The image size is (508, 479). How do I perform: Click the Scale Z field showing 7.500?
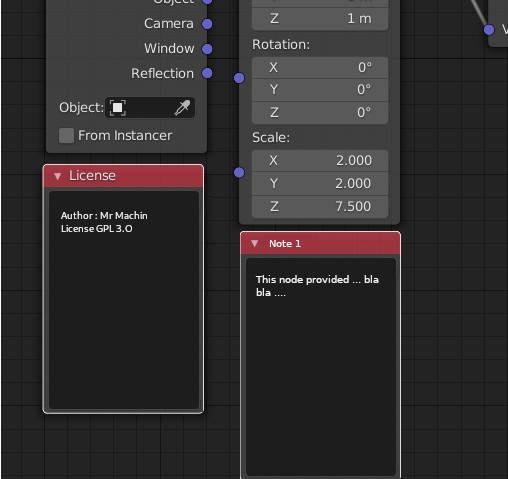[x=320, y=207]
